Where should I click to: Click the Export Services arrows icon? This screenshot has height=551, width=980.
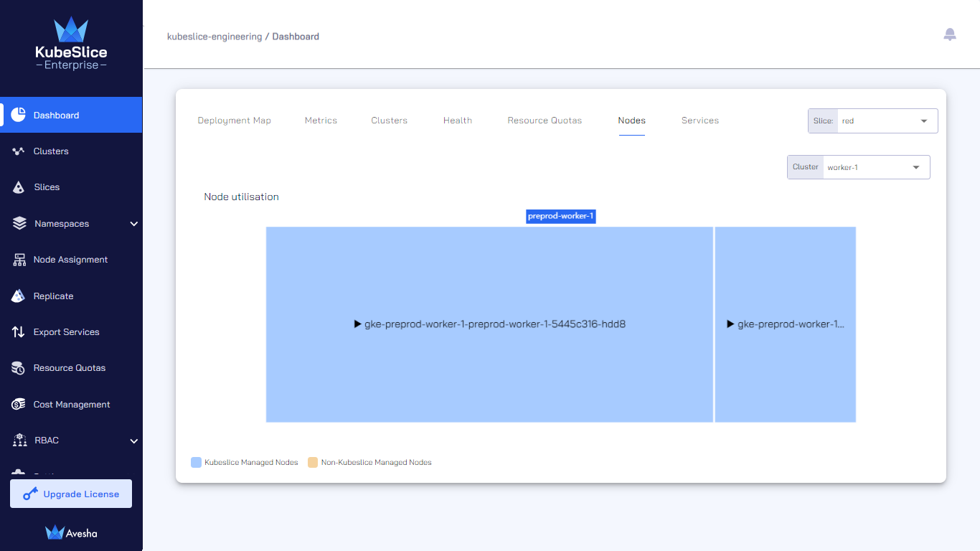pos(19,332)
